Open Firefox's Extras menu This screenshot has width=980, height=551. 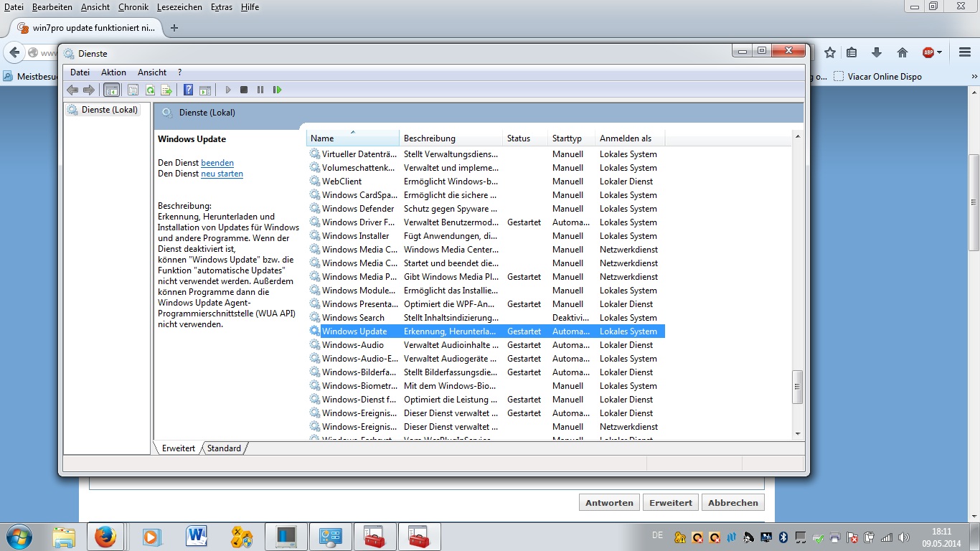[x=222, y=6]
